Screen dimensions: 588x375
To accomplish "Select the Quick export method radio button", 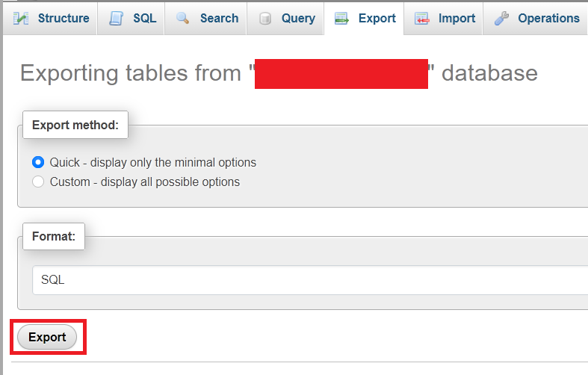I will click(38, 162).
